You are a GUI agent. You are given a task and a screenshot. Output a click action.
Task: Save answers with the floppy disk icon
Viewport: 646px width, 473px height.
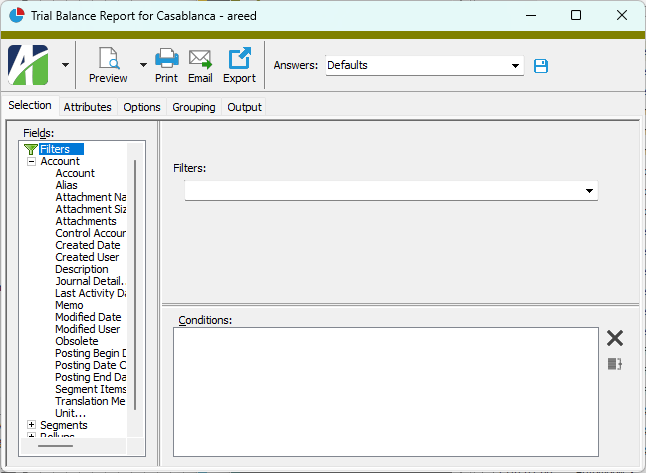(x=541, y=66)
